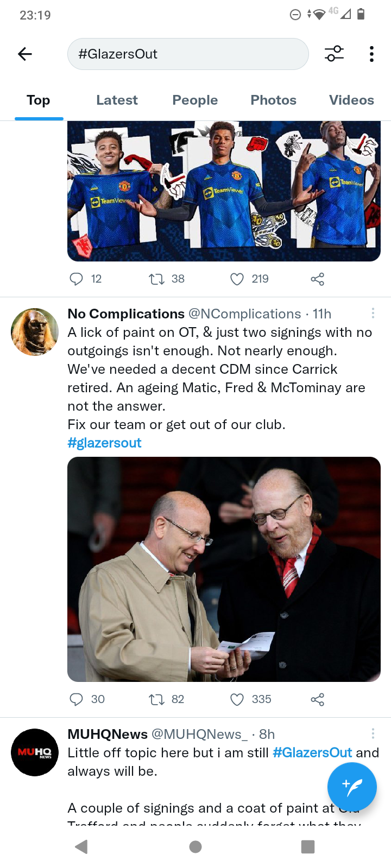Reply to the tweet with 12 comments
This screenshot has height=868, width=391.
point(77,279)
